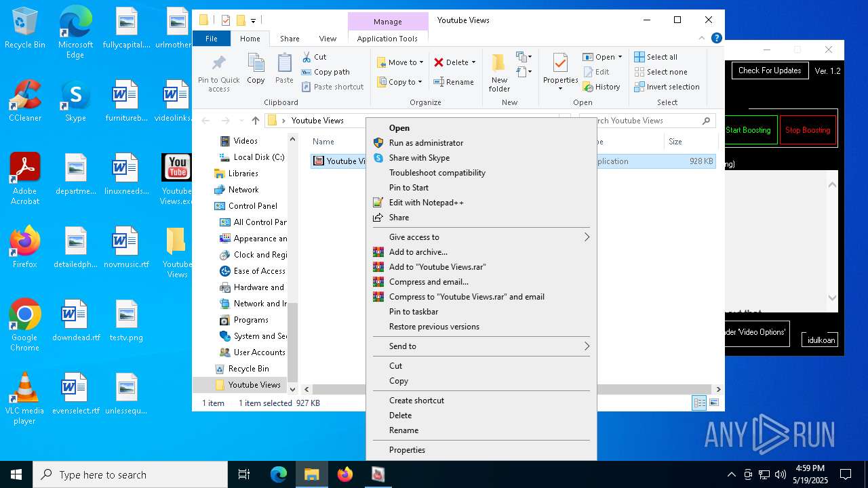Viewport: 868px width, 488px height.
Task: Click the Paste ribbon icon
Action: (x=284, y=69)
